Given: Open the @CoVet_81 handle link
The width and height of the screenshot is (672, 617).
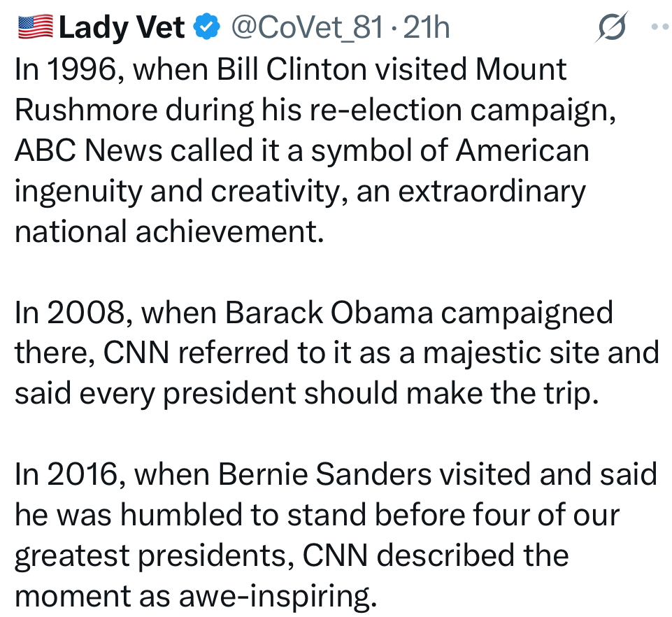Looking at the screenshot, I should (x=306, y=28).
